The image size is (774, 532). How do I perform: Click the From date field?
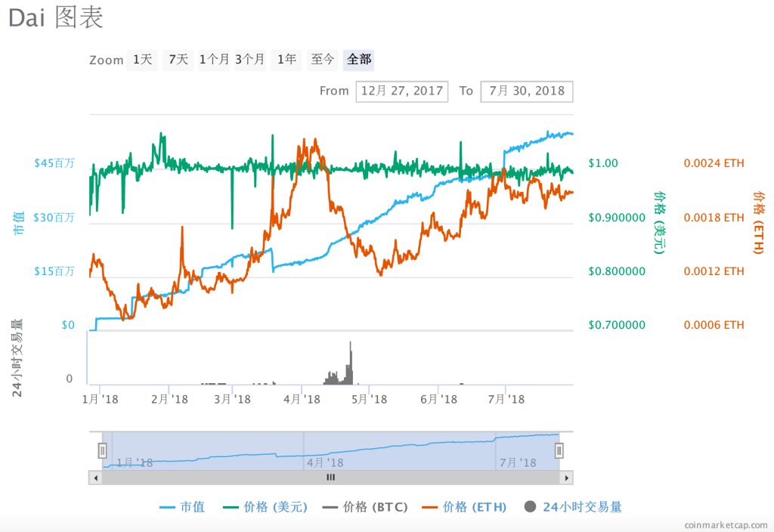click(x=402, y=91)
